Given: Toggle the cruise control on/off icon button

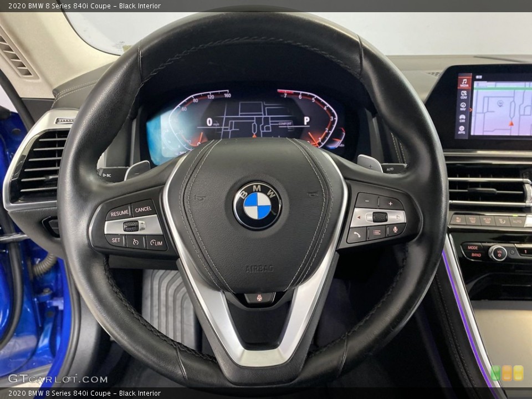Looking at the screenshot, I should [x=136, y=242].
